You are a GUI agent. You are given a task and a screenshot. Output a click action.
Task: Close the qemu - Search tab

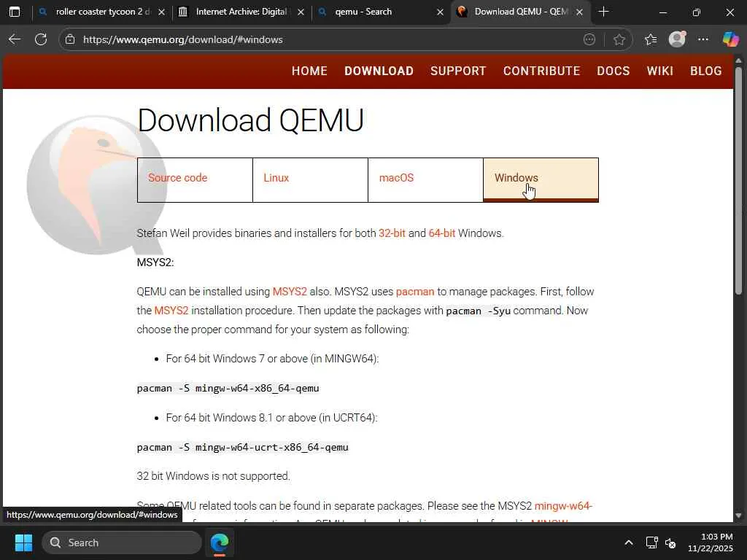440,12
